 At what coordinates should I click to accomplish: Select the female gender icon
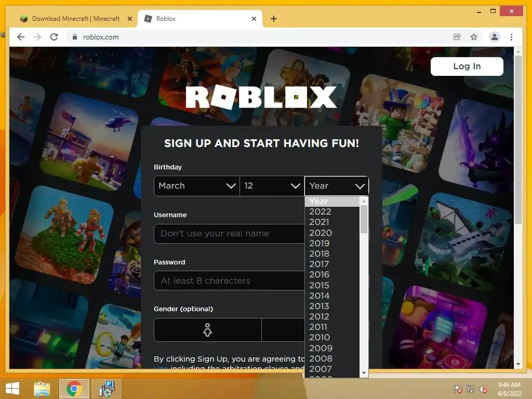click(207, 330)
